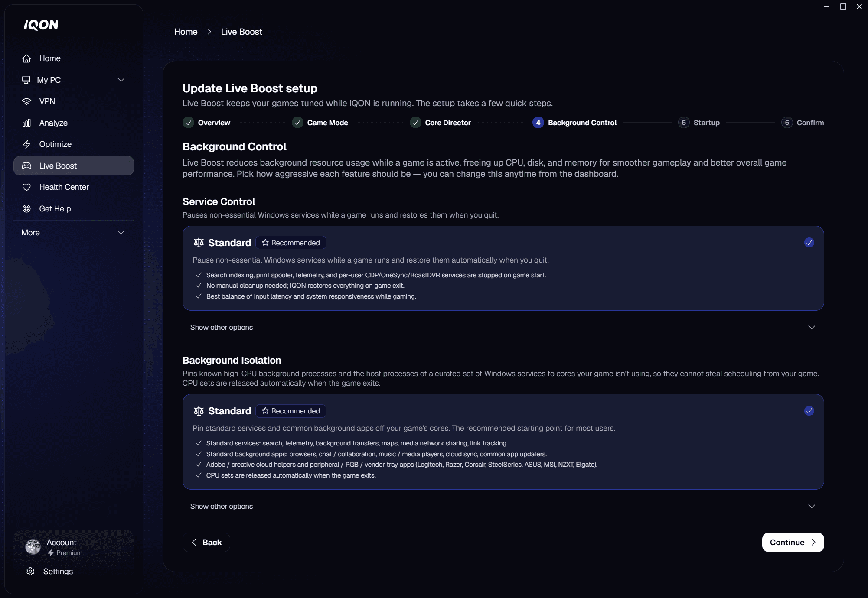The height and width of the screenshot is (598, 868).
Task: Click the Optimize lightning bolt icon
Action: coord(26,144)
